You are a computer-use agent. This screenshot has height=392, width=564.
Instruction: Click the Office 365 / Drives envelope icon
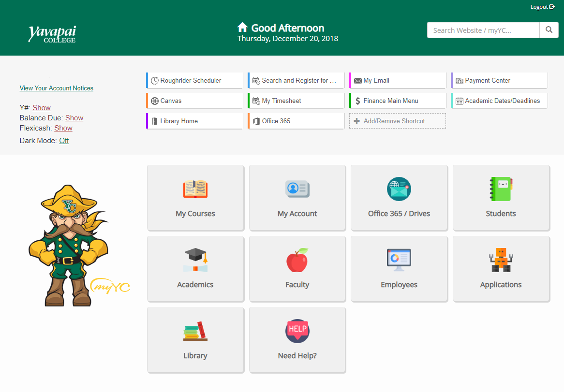pyautogui.click(x=399, y=189)
